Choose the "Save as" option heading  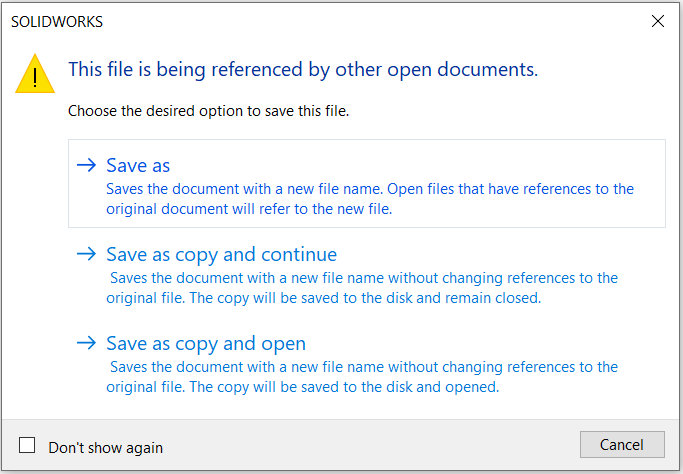tap(138, 166)
